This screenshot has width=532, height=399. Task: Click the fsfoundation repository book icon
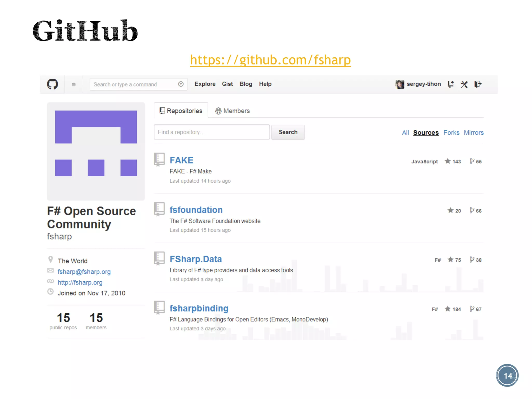[x=159, y=209]
